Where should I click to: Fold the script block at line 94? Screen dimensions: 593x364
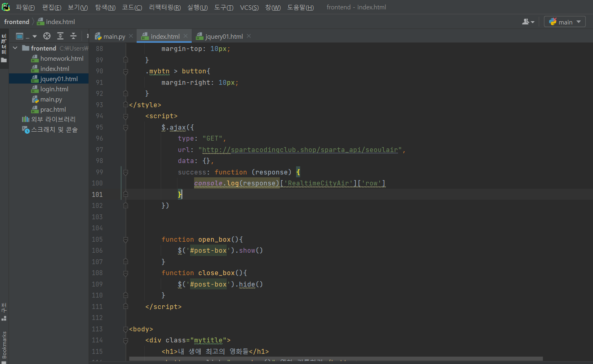coord(126,116)
